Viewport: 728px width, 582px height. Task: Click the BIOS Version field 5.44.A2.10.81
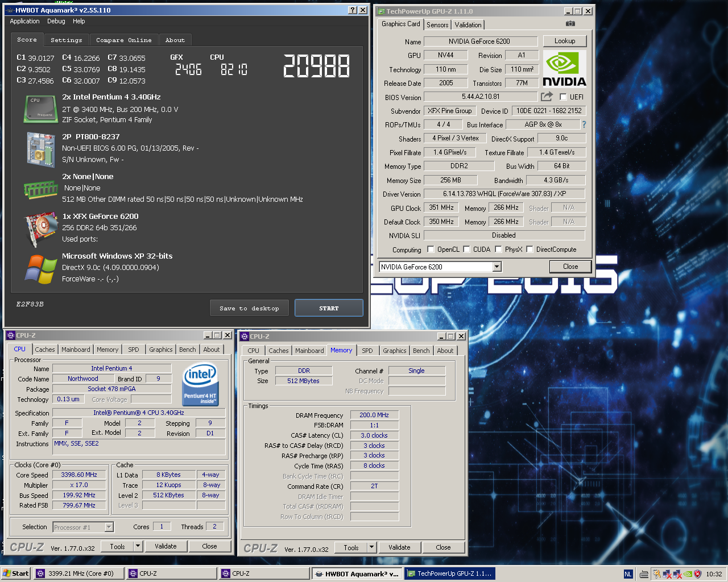tap(481, 97)
